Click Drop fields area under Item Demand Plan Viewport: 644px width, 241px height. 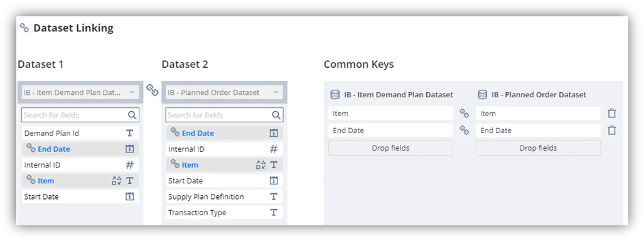(x=390, y=148)
